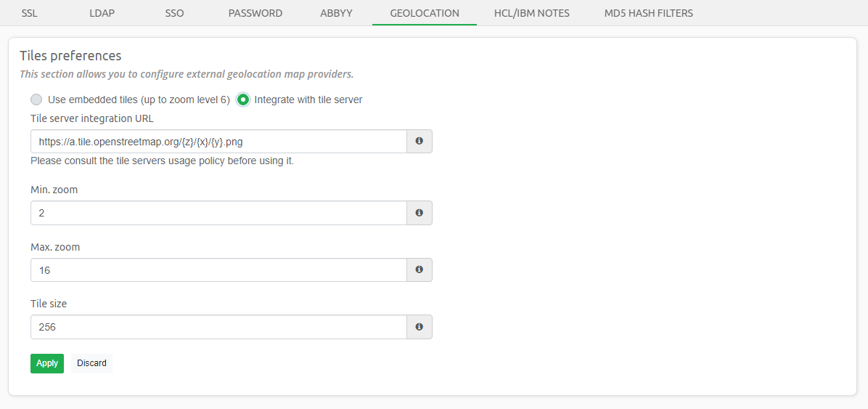Switch to the ABBYY tab

tap(336, 13)
